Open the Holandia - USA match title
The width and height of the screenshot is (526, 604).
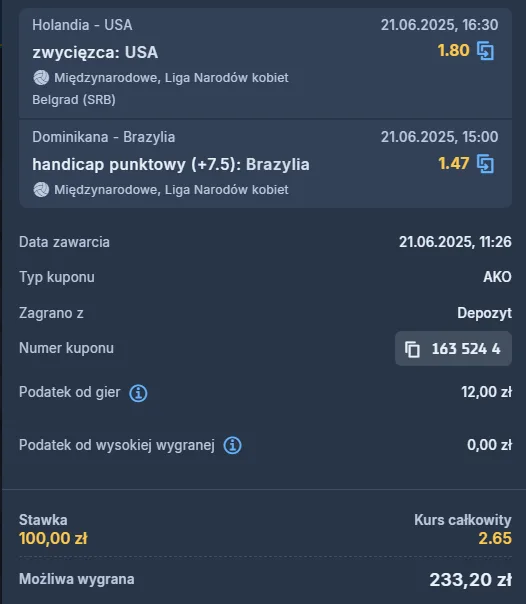pyautogui.click(x=82, y=25)
